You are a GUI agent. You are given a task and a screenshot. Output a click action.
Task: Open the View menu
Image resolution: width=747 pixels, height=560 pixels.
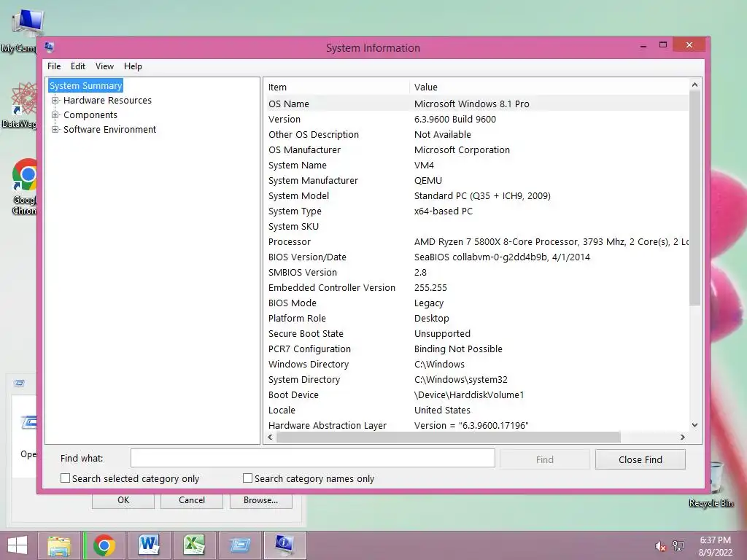point(104,66)
